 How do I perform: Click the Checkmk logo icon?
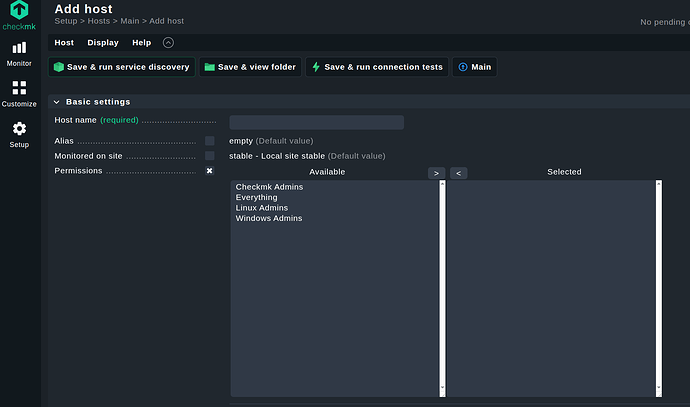click(x=20, y=12)
